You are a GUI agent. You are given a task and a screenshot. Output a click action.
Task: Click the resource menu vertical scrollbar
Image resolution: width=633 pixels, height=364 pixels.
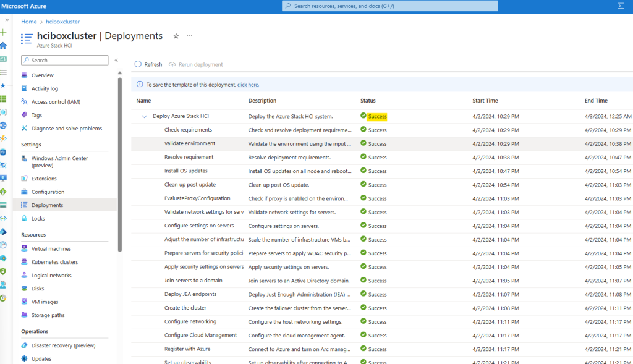point(119,163)
